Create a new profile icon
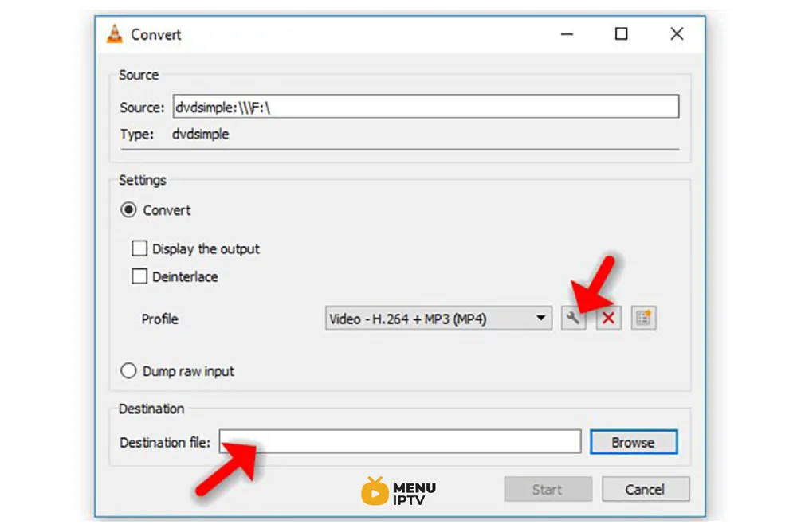Image resolution: width=797 pixels, height=532 pixels. pos(643,318)
